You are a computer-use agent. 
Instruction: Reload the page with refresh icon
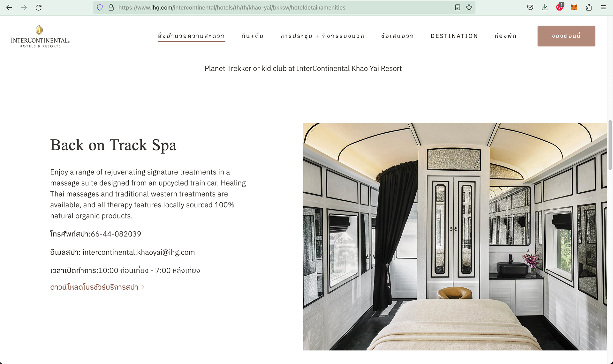(x=39, y=7)
